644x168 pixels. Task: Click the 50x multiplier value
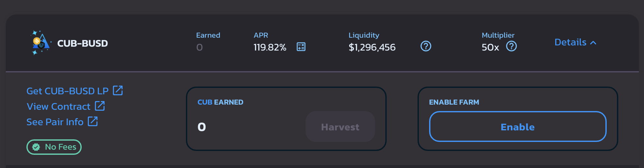[x=490, y=48]
